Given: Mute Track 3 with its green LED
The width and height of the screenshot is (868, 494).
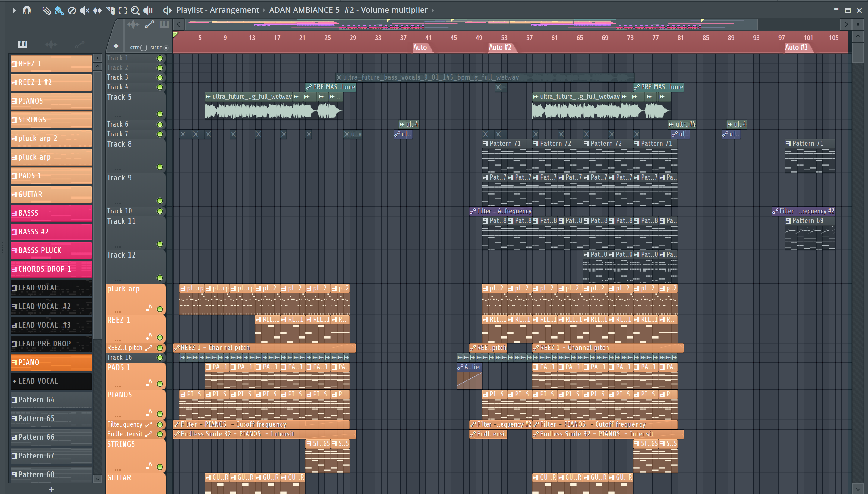Looking at the screenshot, I should 159,78.
